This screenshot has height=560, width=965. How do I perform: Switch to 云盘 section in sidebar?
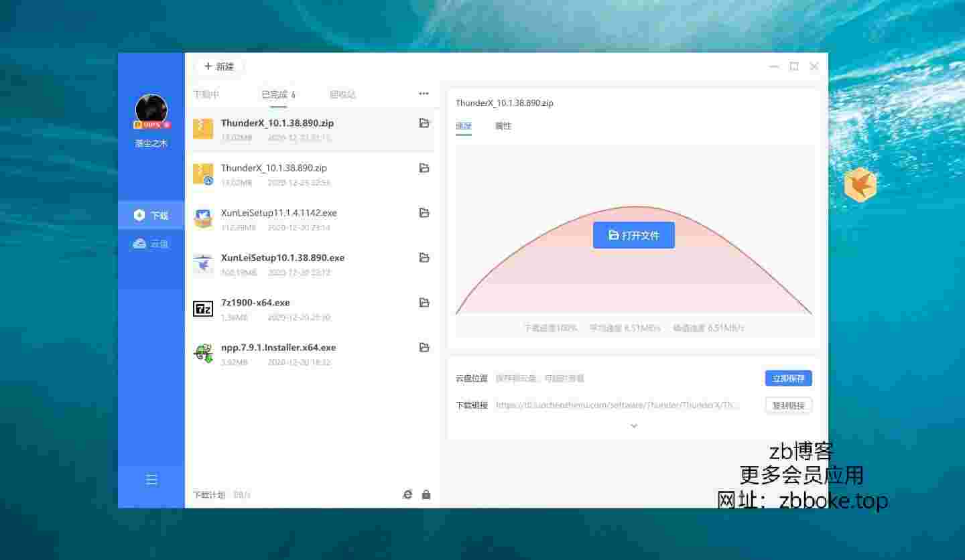click(151, 244)
